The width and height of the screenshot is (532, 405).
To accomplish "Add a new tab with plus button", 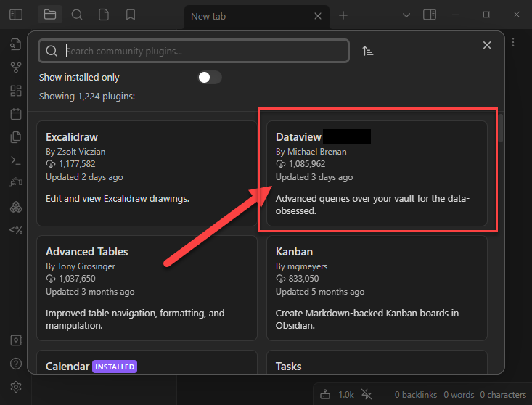I will 343,15.
